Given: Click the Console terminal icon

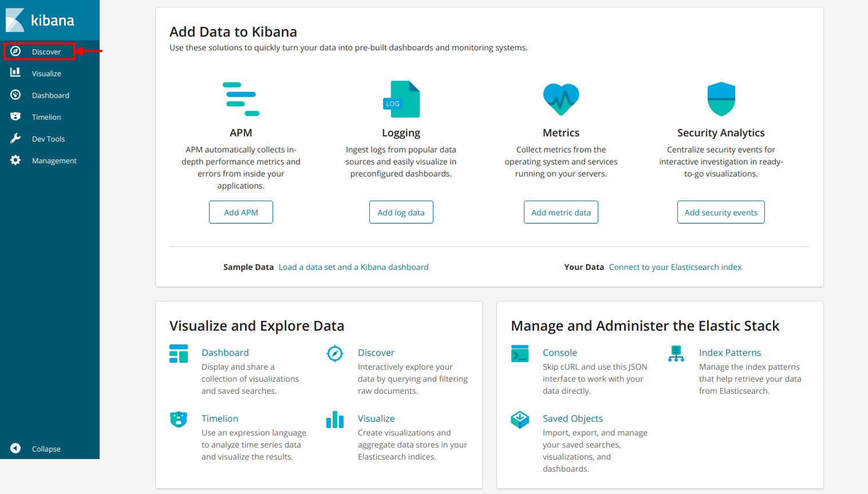Looking at the screenshot, I should (x=520, y=354).
